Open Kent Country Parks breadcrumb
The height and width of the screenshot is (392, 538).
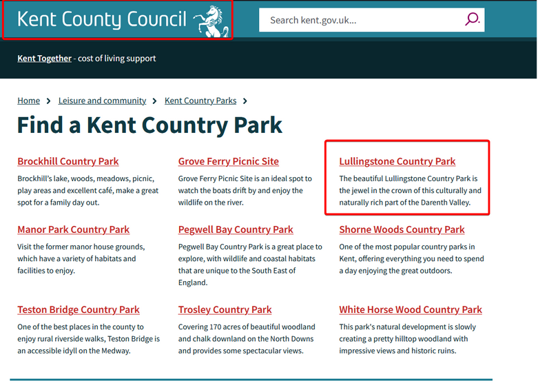[x=200, y=101]
